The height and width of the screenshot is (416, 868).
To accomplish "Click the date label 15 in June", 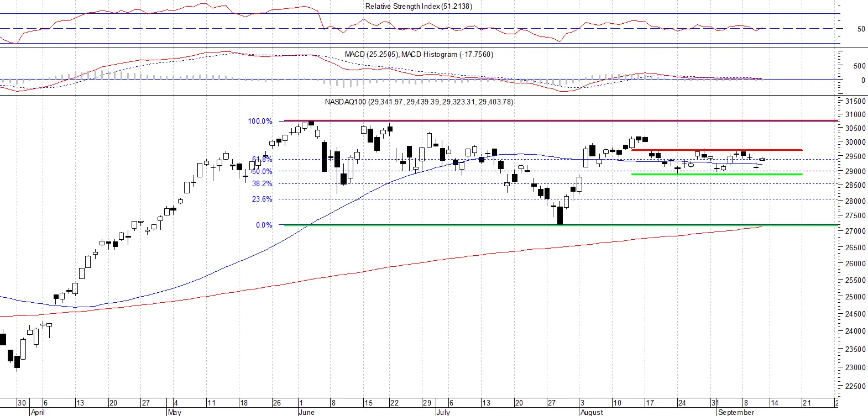I will (x=368, y=403).
